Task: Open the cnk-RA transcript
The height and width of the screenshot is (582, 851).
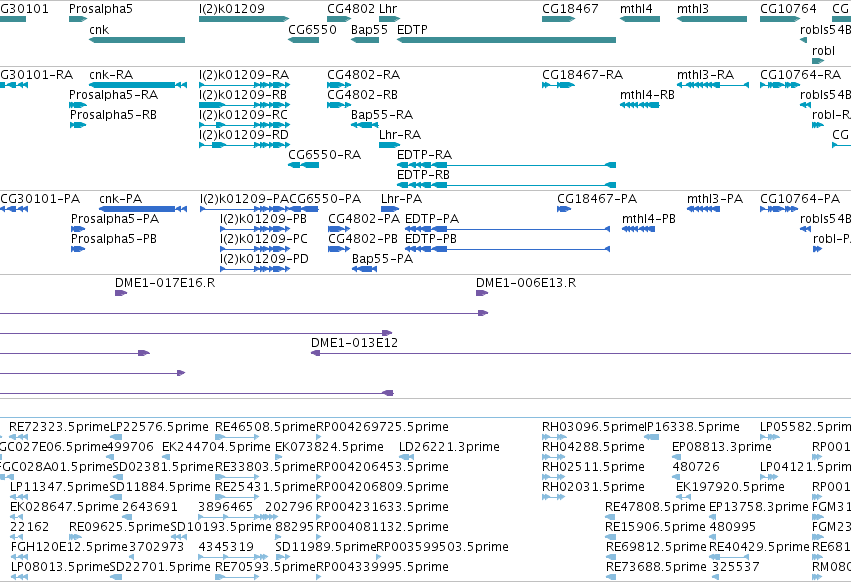Action: [138, 85]
